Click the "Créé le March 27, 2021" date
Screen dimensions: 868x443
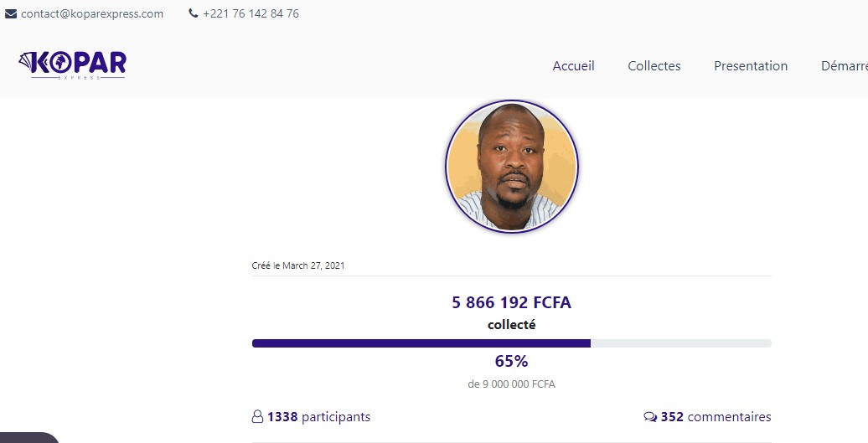point(298,266)
